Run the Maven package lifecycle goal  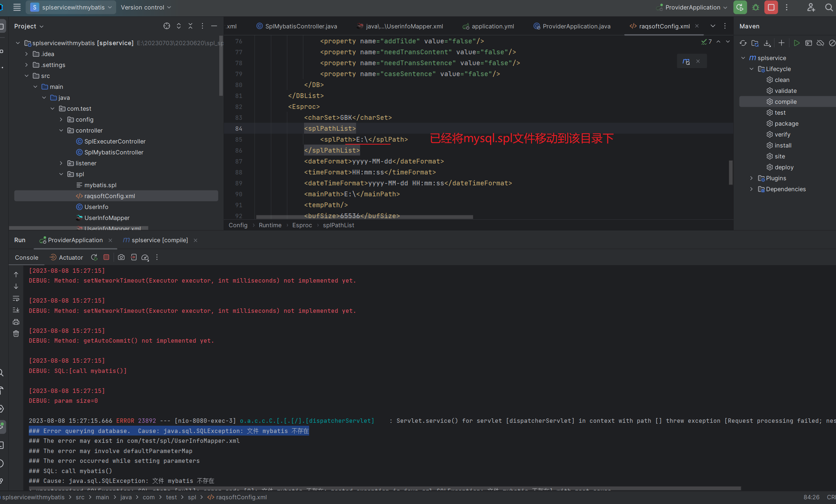pos(786,123)
